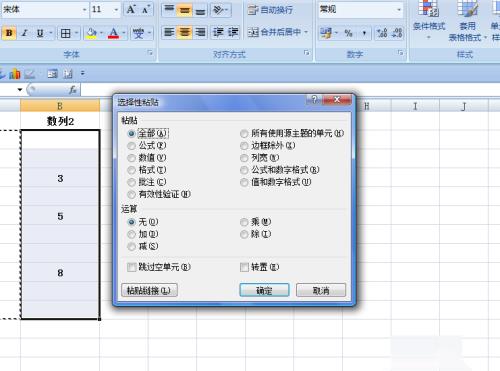
Task: Select the 数值 (Values) radio option
Action: (131, 158)
